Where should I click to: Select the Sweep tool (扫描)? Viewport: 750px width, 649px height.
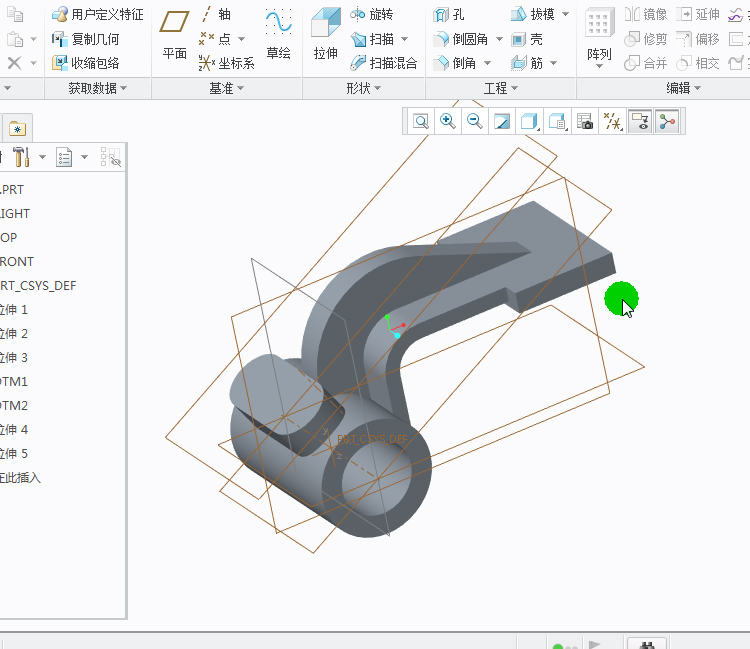(372, 39)
